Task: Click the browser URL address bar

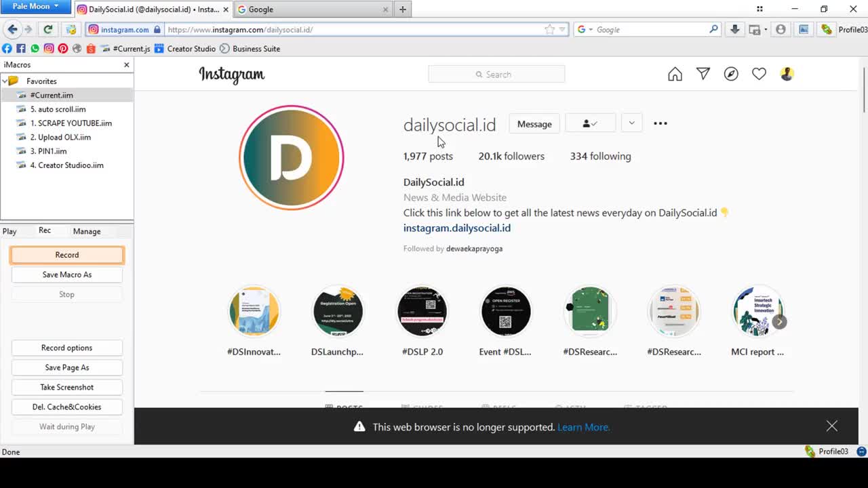Action: pyautogui.click(x=353, y=30)
